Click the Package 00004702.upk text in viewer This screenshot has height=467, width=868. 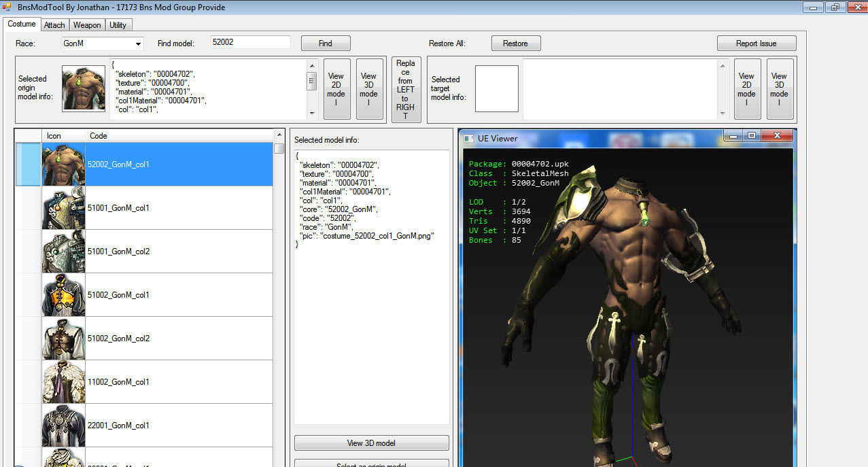click(519, 165)
